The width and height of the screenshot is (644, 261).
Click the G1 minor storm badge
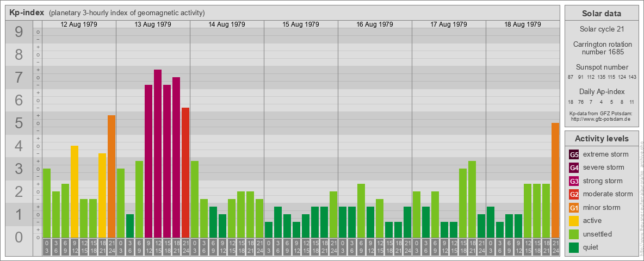pos(574,208)
